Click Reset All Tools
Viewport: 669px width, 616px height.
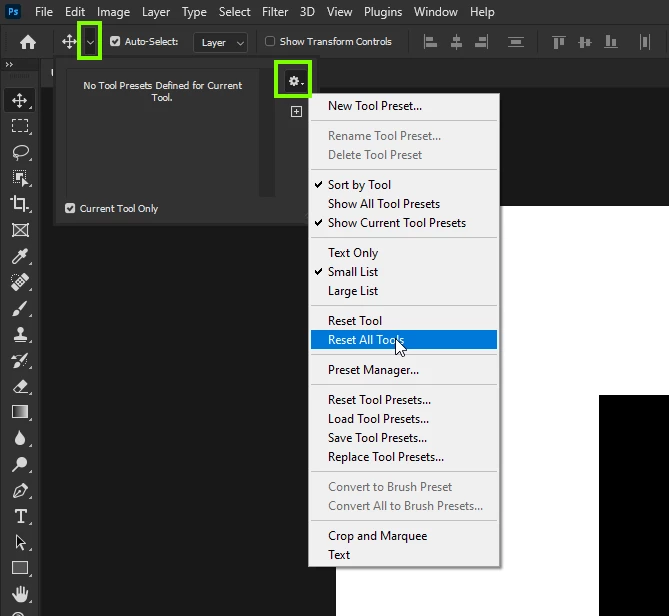(404, 340)
